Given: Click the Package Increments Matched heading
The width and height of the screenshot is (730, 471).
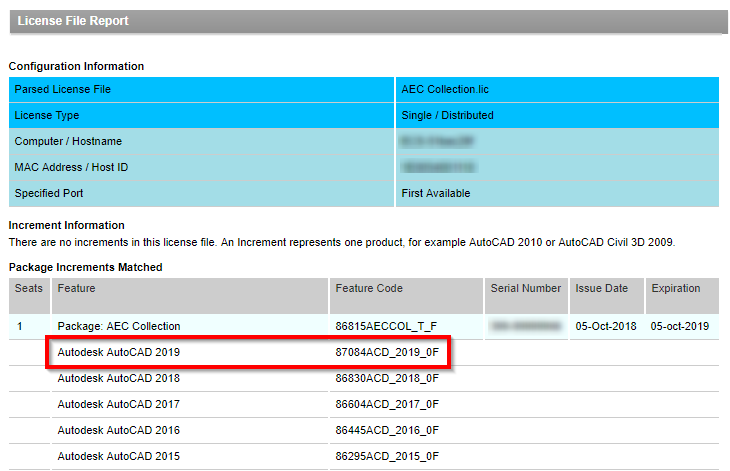Looking at the screenshot, I should [85, 267].
